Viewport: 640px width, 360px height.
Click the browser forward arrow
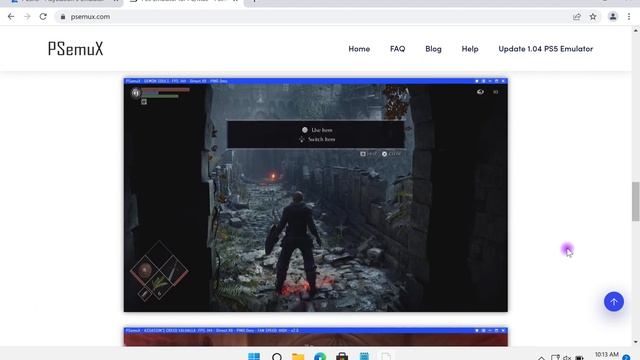click(27, 17)
